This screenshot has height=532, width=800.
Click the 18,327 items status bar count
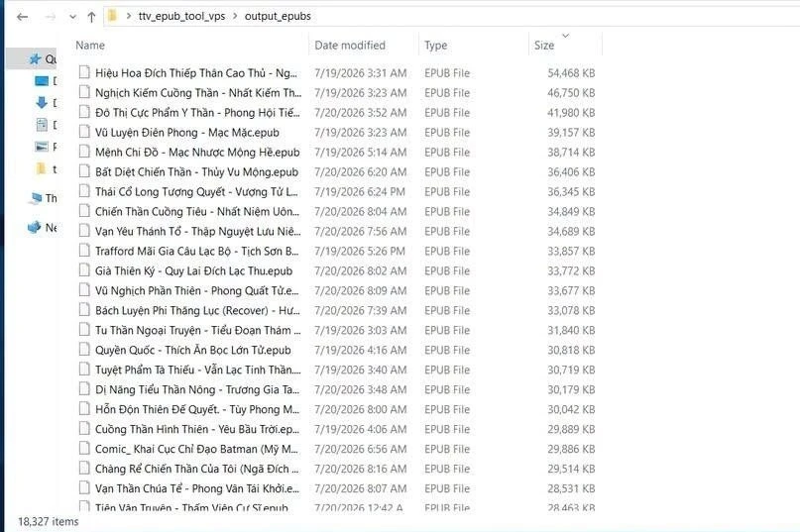(x=49, y=521)
